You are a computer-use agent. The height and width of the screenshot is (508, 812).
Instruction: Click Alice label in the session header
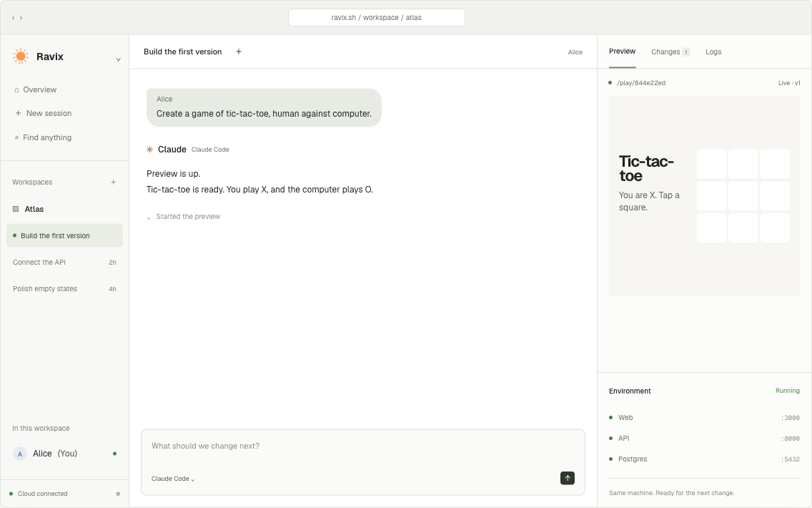pos(575,52)
